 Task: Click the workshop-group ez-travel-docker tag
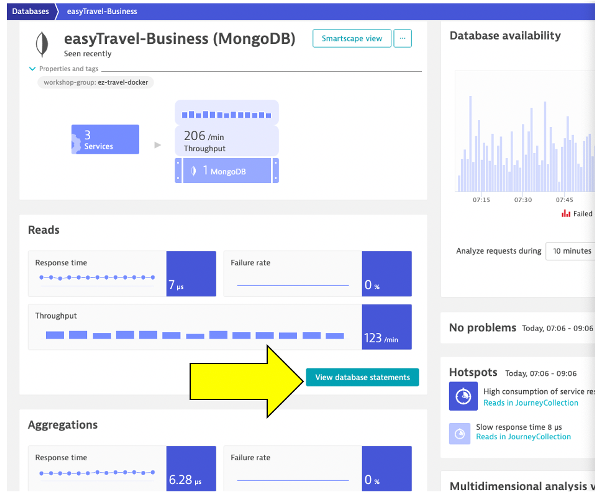point(96,82)
